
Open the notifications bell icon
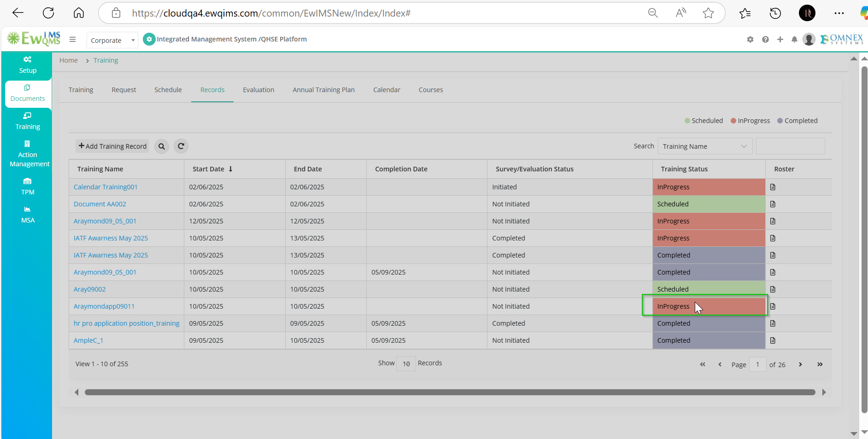(x=794, y=40)
